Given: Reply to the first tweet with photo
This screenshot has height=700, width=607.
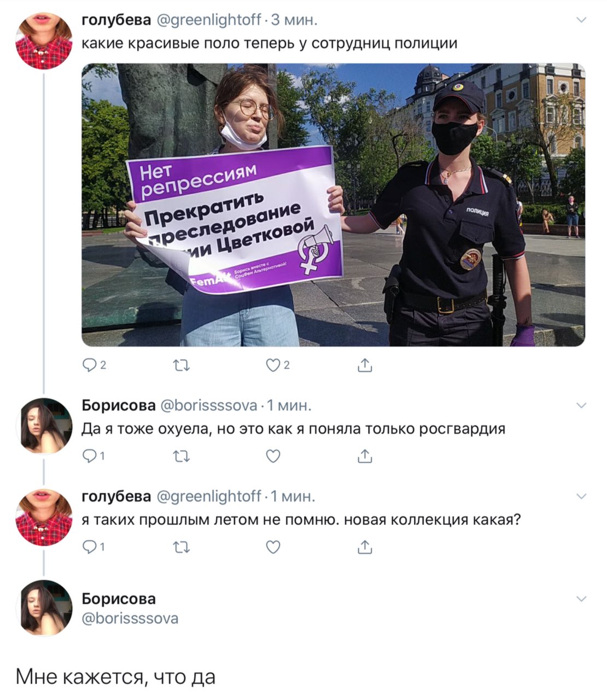Looking at the screenshot, I should [94, 366].
